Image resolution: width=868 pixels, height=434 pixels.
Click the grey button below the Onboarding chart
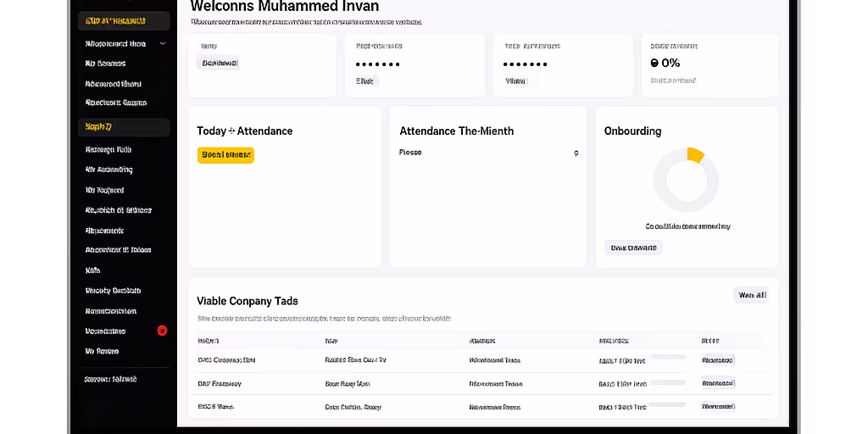tap(633, 248)
